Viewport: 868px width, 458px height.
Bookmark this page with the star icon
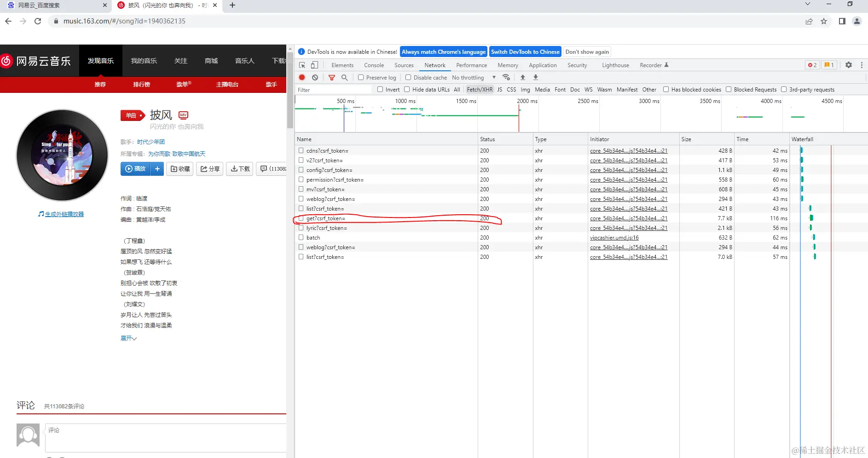pos(824,21)
